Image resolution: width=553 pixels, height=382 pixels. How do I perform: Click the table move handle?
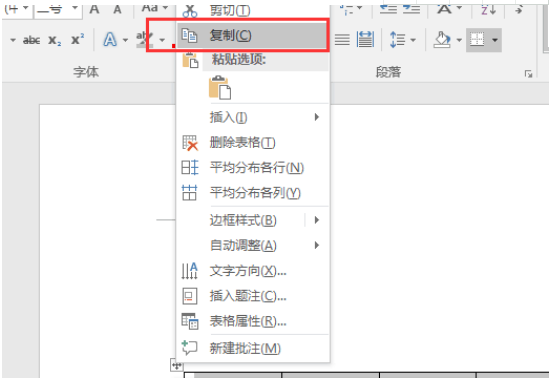[x=177, y=365]
